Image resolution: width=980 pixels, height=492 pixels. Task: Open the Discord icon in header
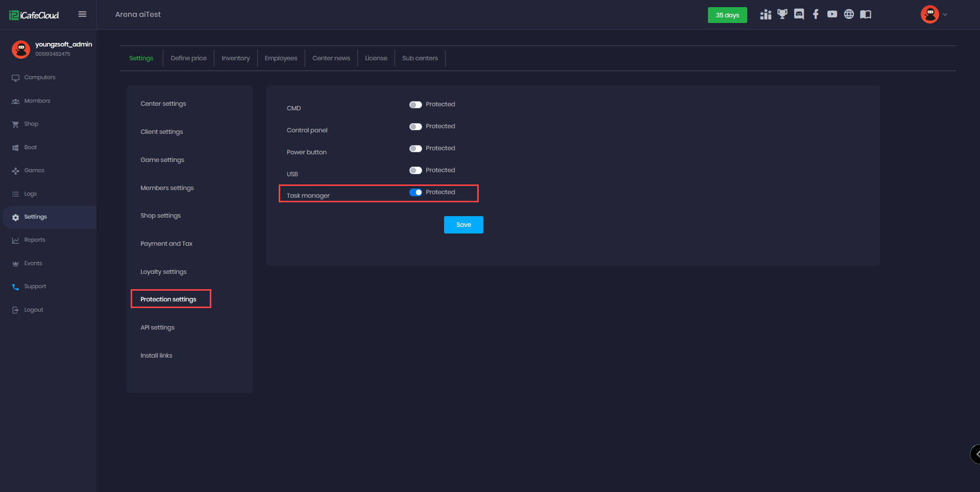799,14
